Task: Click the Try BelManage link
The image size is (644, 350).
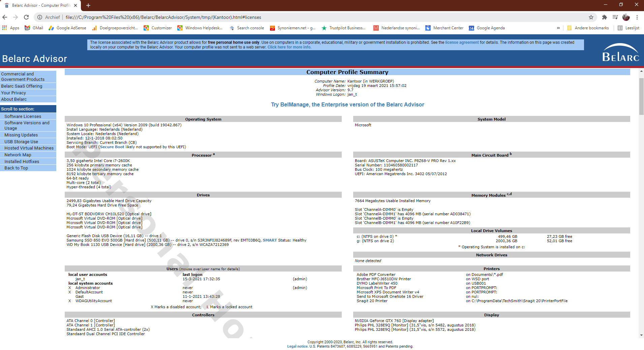Action: click(x=348, y=104)
